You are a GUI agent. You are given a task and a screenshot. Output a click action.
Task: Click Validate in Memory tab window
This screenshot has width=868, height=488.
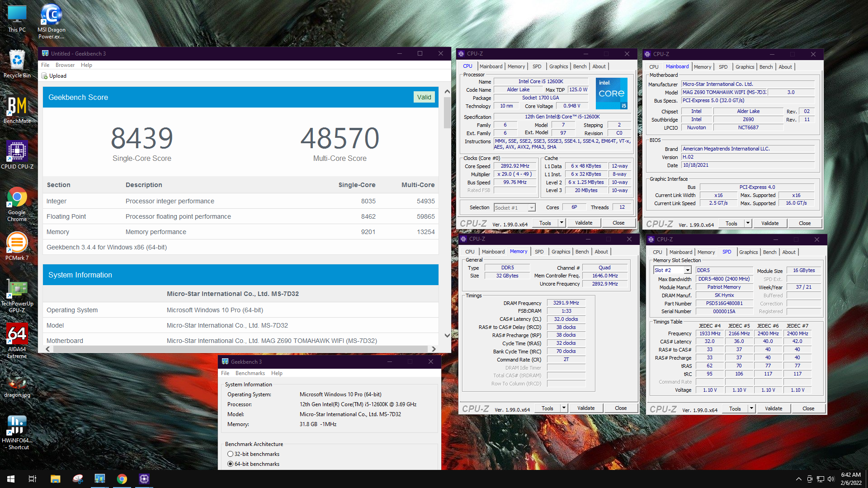click(586, 408)
